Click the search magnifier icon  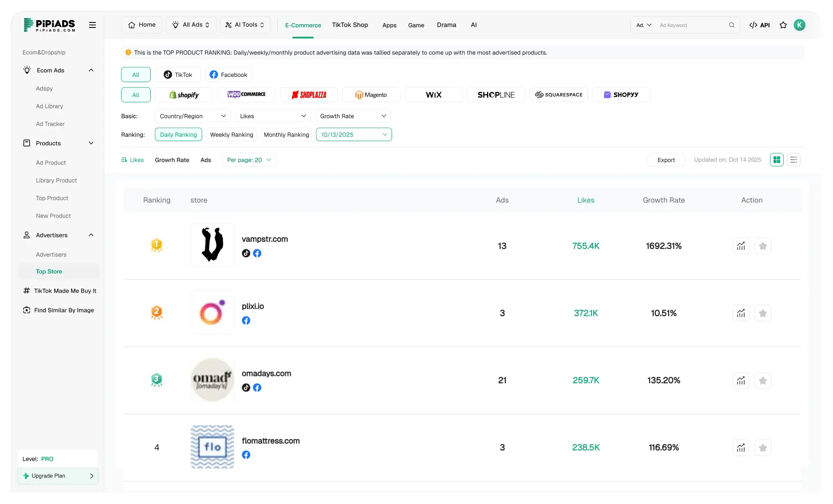point(732,25)
